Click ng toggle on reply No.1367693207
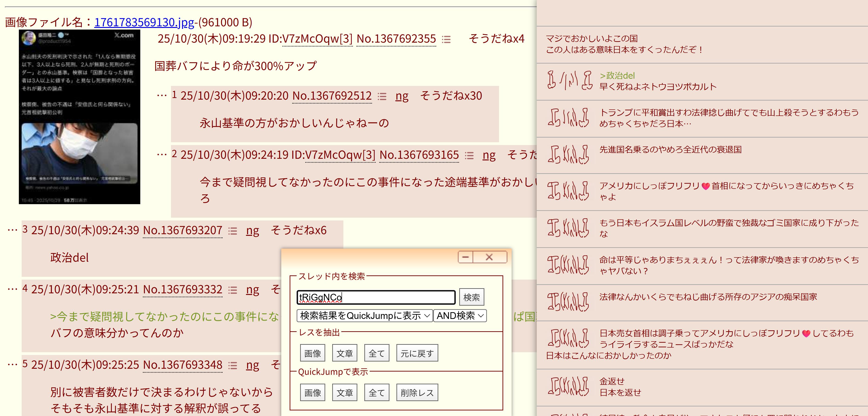868x416 pixels. point(252,231)
